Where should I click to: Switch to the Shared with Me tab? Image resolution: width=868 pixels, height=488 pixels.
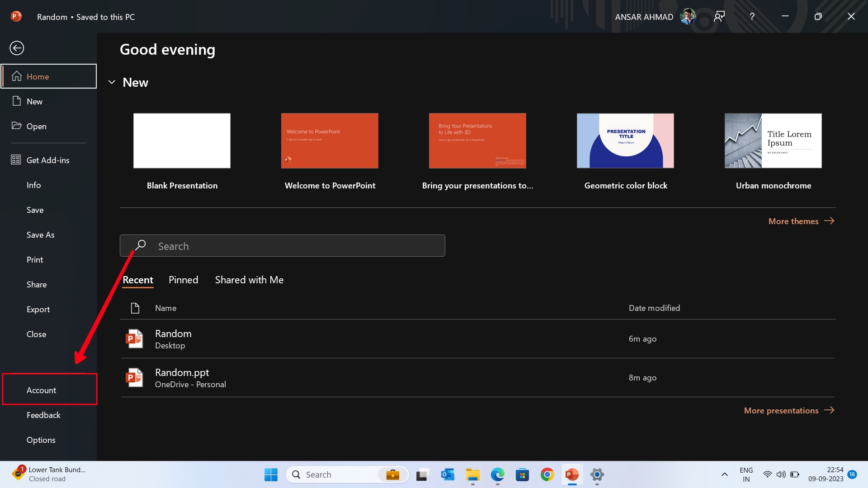coord(249,280)
